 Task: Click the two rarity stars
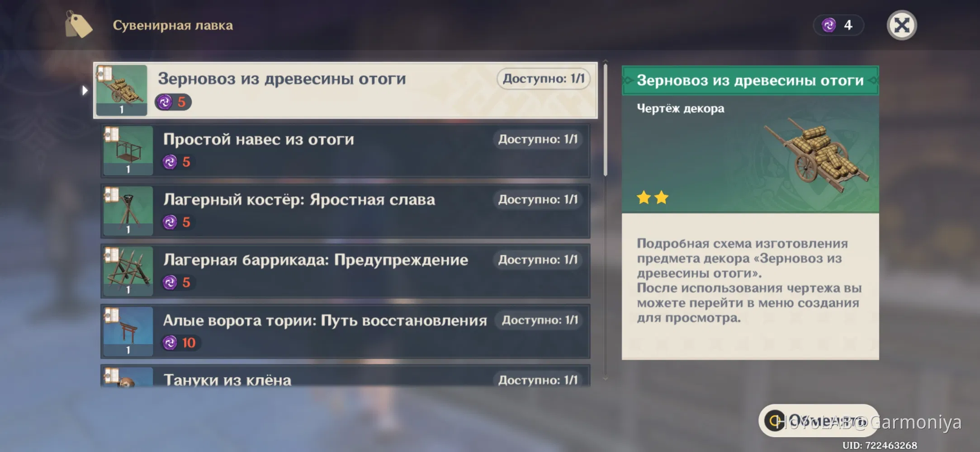coord(653,197)
